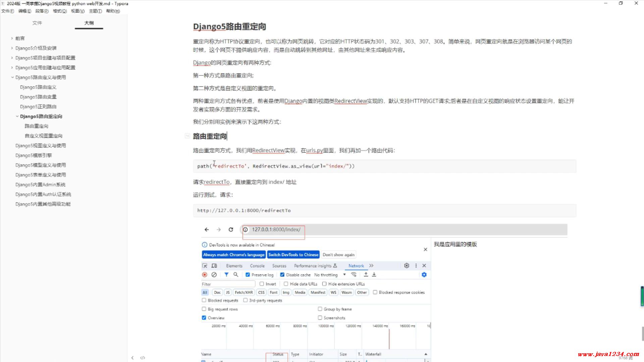Click the Switch DevTools to Chinese button
644x362 pixels.
click(293, 255)
